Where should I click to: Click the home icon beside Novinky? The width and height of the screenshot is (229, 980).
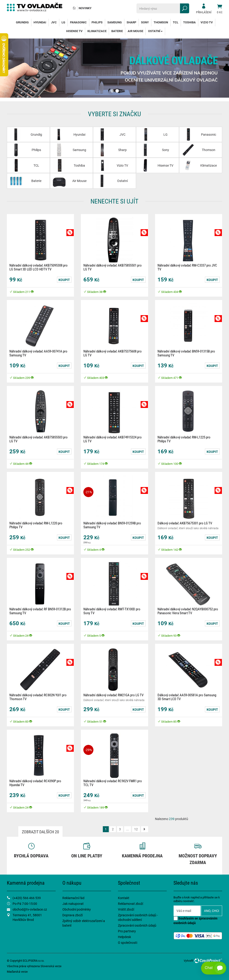(74, 8)
